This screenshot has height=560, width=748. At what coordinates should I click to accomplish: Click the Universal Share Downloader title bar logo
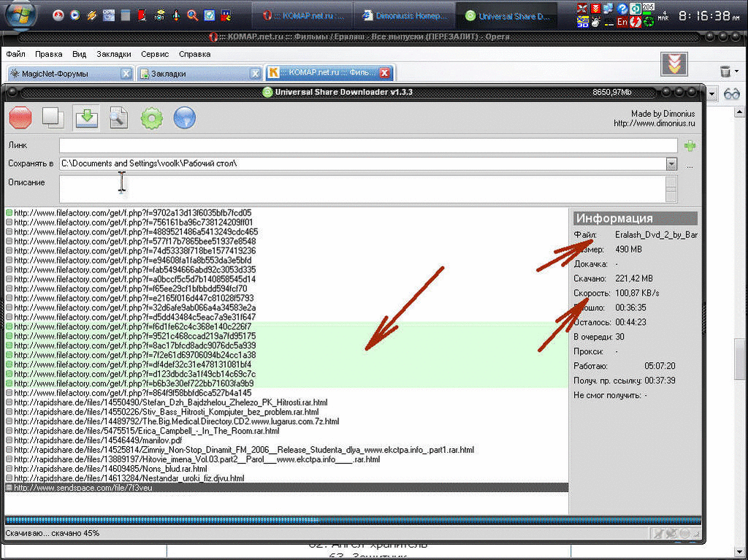267,92
